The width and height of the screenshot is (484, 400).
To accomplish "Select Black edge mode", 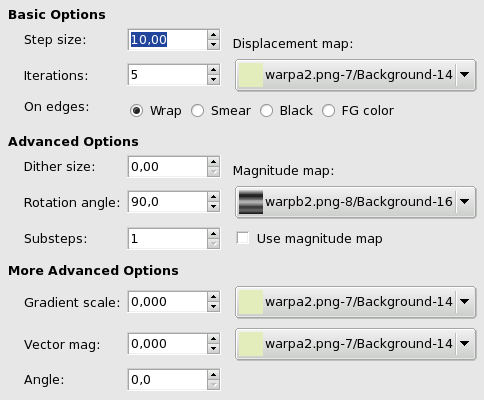I will point(286,111).
